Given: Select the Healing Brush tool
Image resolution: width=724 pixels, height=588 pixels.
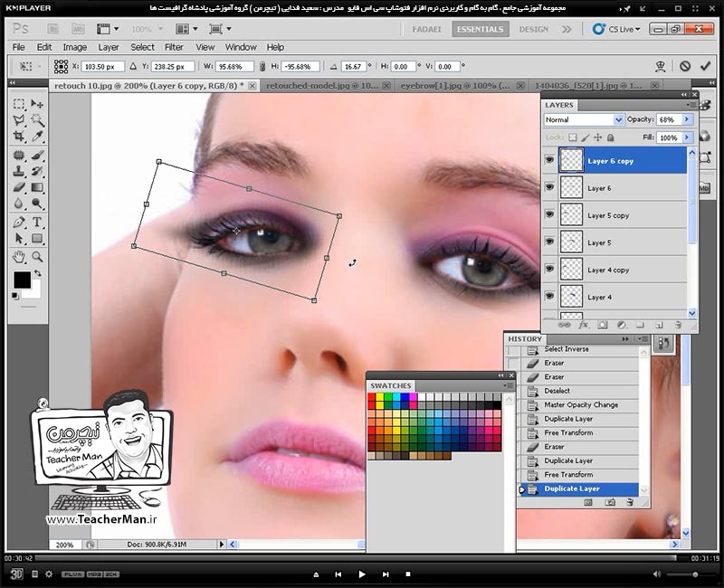Looking at the screenshot, I should click(x=18, y=155).
